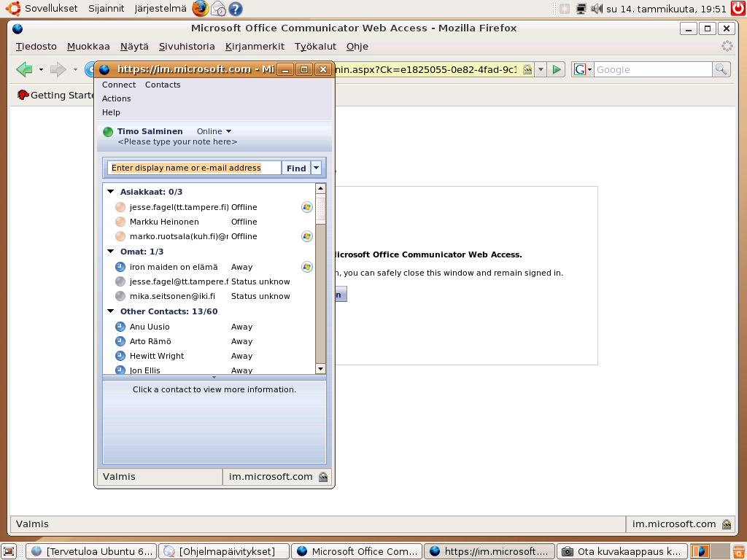Switch to Tervetuloa Ubuntu taskbar window
This screenshot has height=560, width=747.
coord(91,551)
